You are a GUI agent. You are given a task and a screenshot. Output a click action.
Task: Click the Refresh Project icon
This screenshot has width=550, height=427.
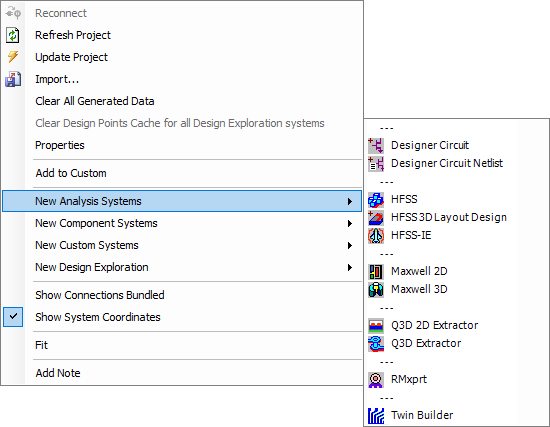[13, 35]
